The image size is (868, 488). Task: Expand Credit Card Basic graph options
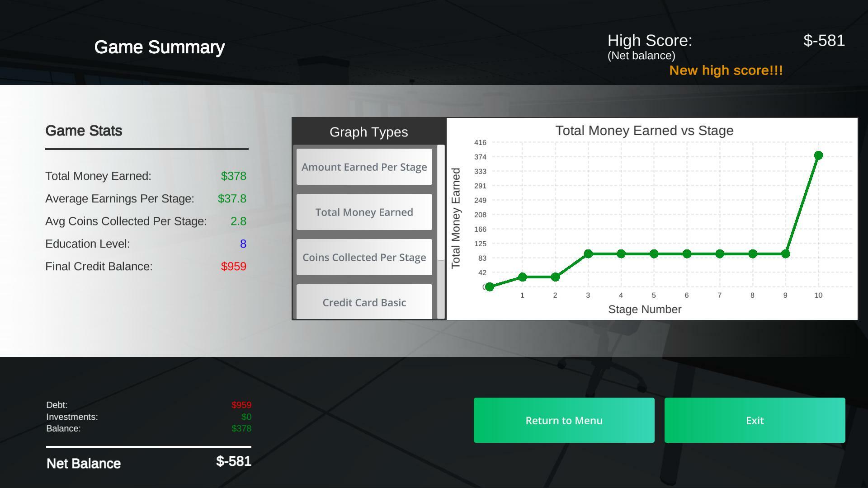point(364,302)
